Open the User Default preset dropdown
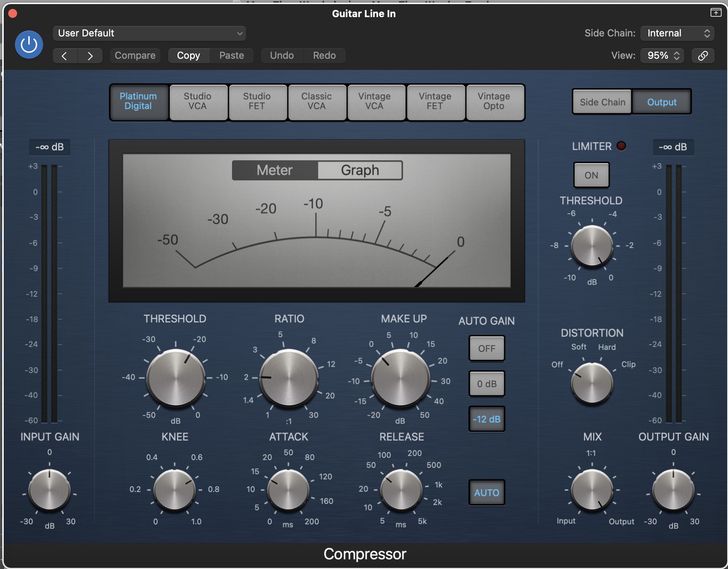728x569 pixels. pos(149,33)
